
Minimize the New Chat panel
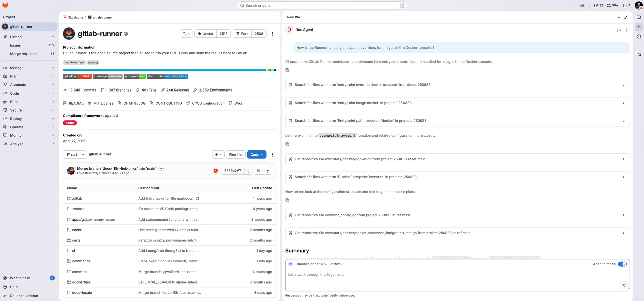[x=619, y=17]
